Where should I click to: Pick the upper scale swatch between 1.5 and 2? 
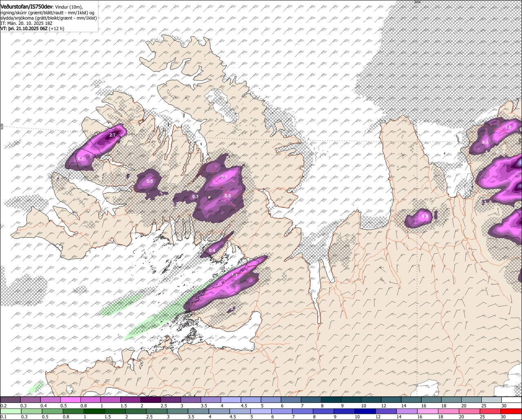click(x=130, y=400)
